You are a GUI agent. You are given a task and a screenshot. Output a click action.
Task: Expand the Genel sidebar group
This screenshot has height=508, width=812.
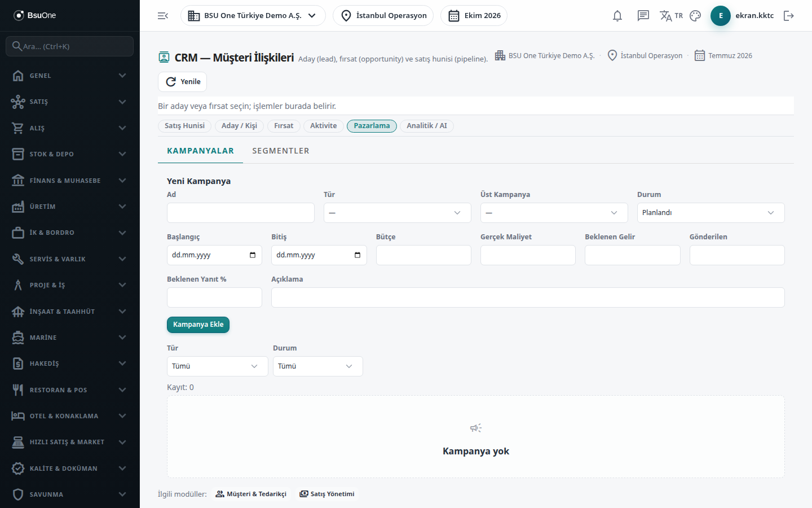click(70, 76)
